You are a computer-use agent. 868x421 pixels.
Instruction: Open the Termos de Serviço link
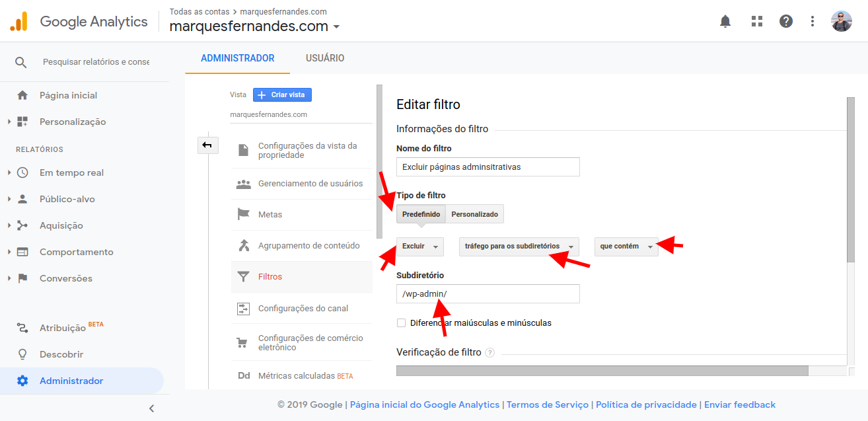(x=548, y=405)
